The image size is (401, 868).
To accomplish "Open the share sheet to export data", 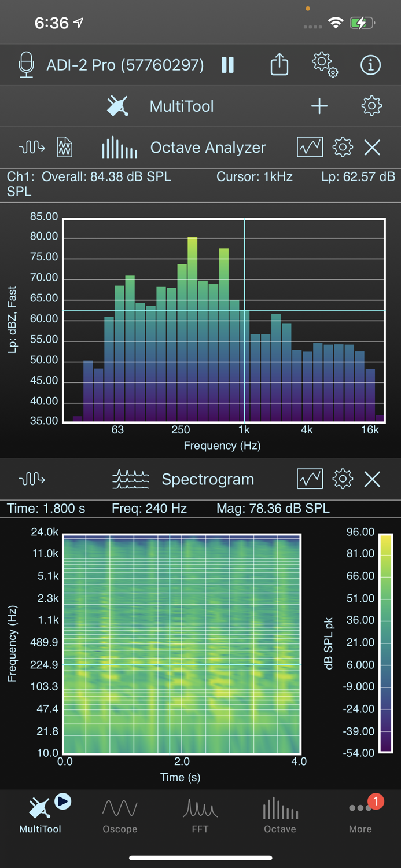I will pos(279,65).
